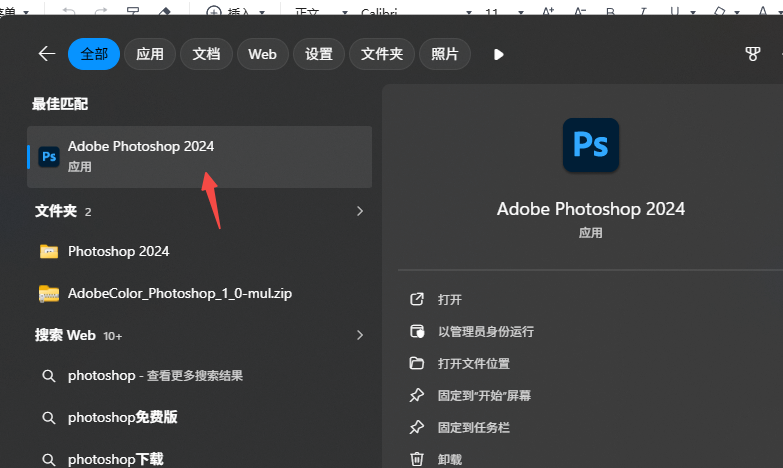Click Adobe Photoshop 2024 title in details pane
The width and height of the screenshot is (783, 468).
[591, 209]
